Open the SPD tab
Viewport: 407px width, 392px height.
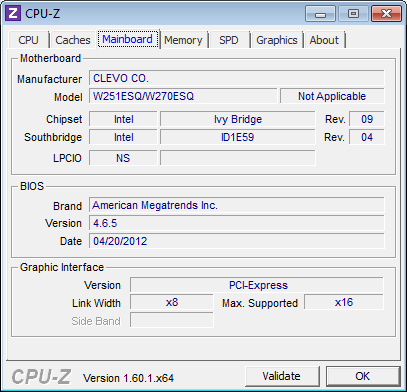pos(229,40)
